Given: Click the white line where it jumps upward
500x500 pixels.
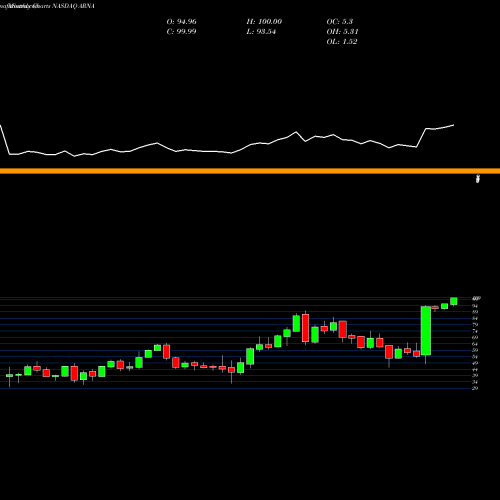Looking at the screenshot, I should [x=421, y=137].
